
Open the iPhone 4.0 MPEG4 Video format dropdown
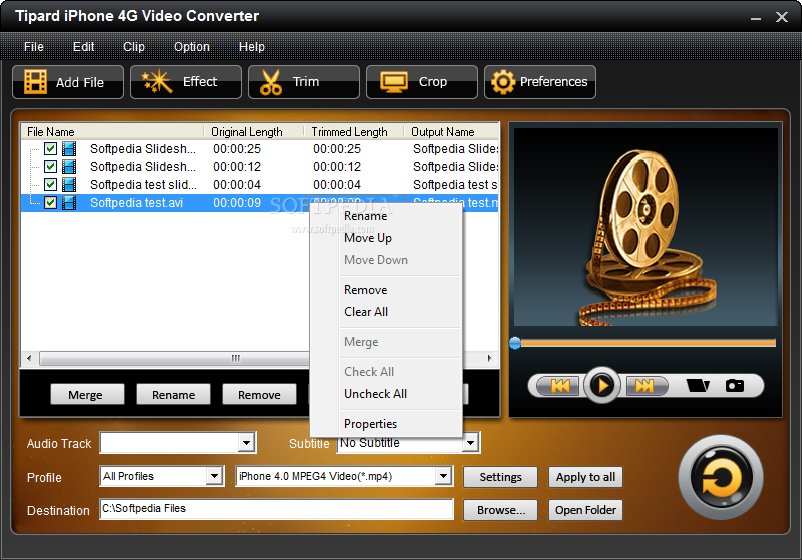pos(443,476)
